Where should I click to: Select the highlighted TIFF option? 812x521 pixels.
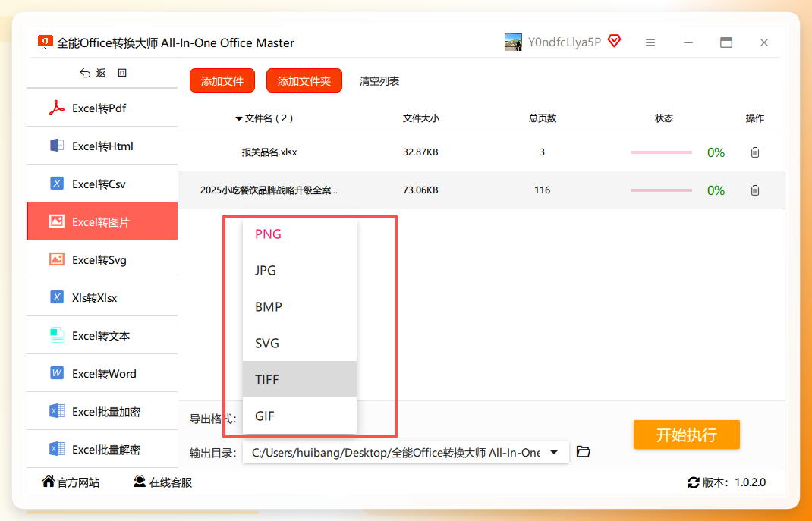[x=300, y=379]
